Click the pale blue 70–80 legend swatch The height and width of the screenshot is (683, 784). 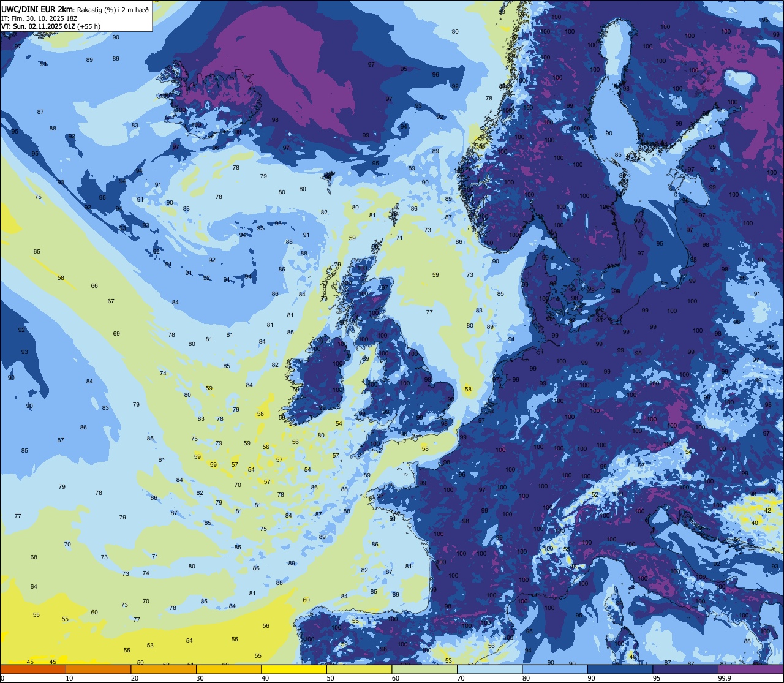tap(489, 669)
